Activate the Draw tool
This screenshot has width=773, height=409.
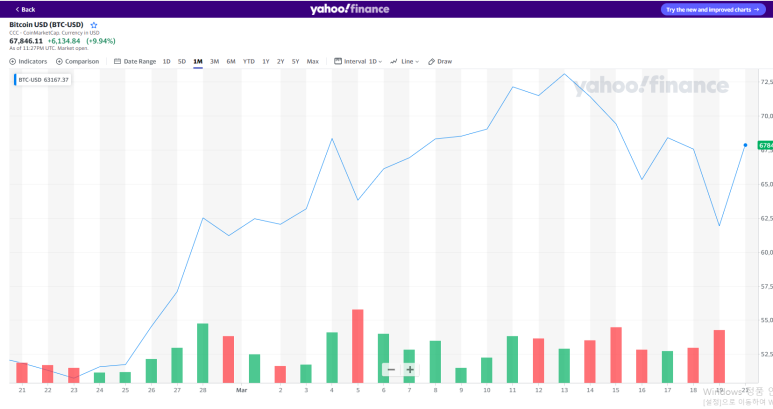tap(440, 62)
